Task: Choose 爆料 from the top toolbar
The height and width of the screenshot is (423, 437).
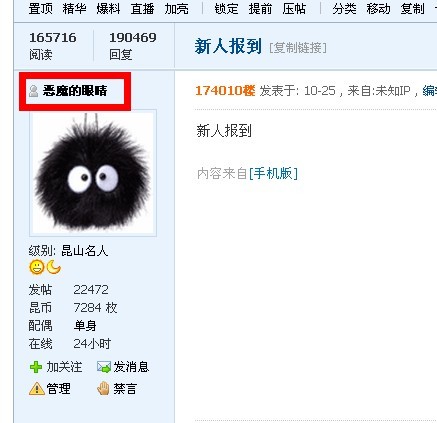Action: tap(108, 9)
